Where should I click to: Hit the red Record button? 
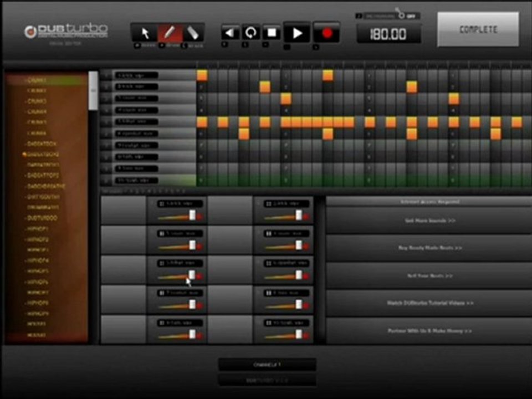[x=326, y=33]
